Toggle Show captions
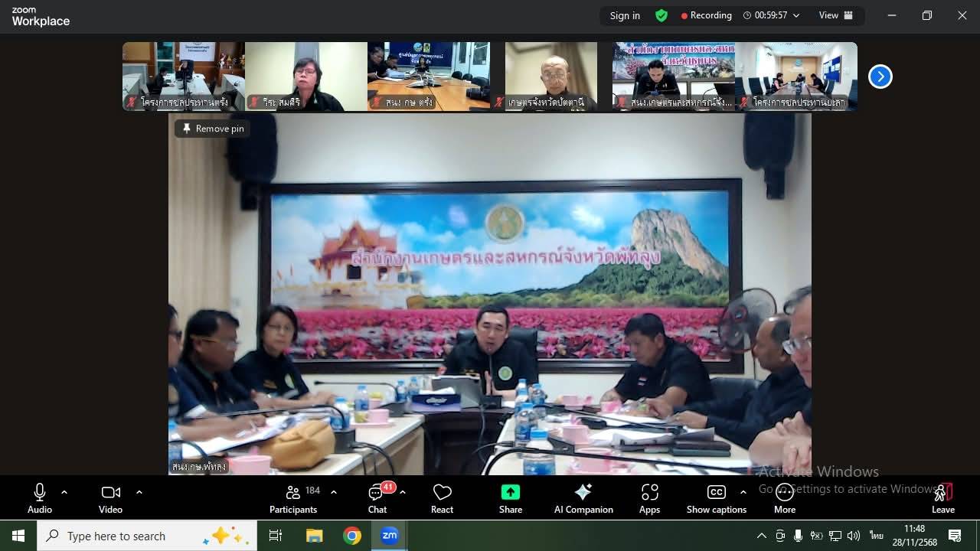Screen dimensions: 980x551 pos(716,498)
